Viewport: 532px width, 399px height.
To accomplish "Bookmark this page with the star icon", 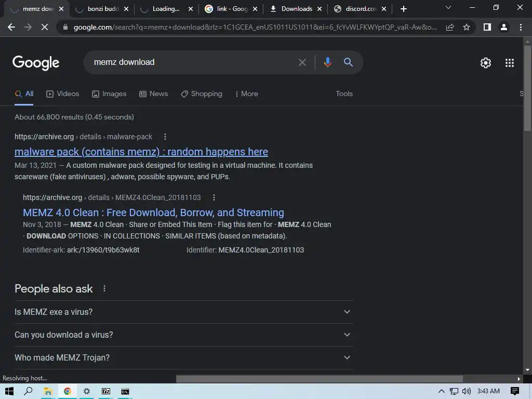I will (x=467, y=27).
